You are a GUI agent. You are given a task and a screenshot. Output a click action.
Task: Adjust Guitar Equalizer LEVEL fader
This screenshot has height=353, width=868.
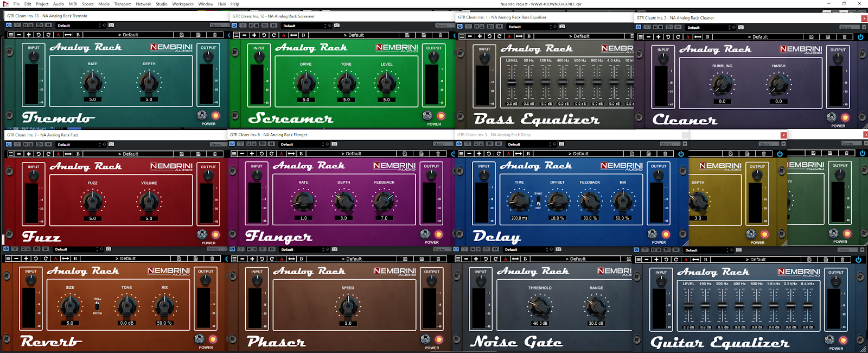pos(688,306)
